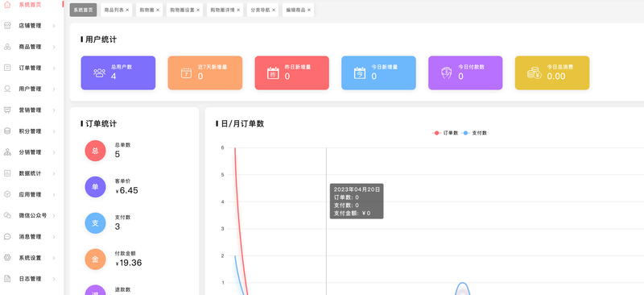The height and width of the screenshot is (295, 644).
Task: Click the purple 总用户数 card
Action: (x=118, y=73)
